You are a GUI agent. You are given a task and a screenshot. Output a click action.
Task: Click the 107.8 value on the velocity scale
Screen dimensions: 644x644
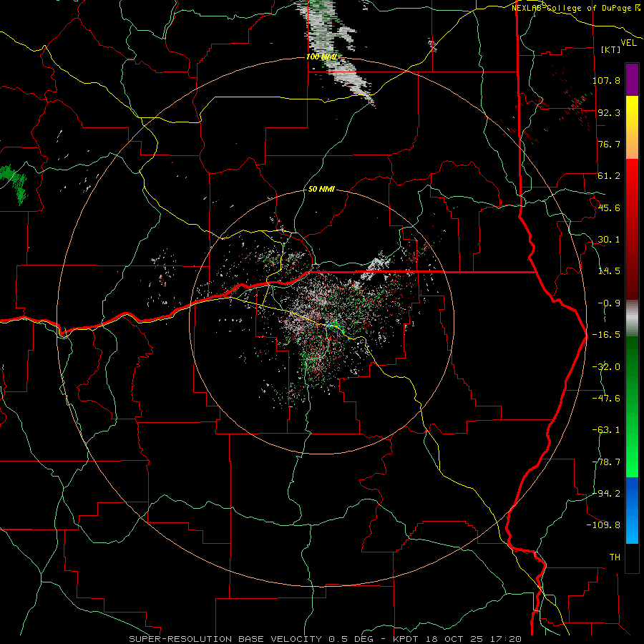(x=606, y=80)
